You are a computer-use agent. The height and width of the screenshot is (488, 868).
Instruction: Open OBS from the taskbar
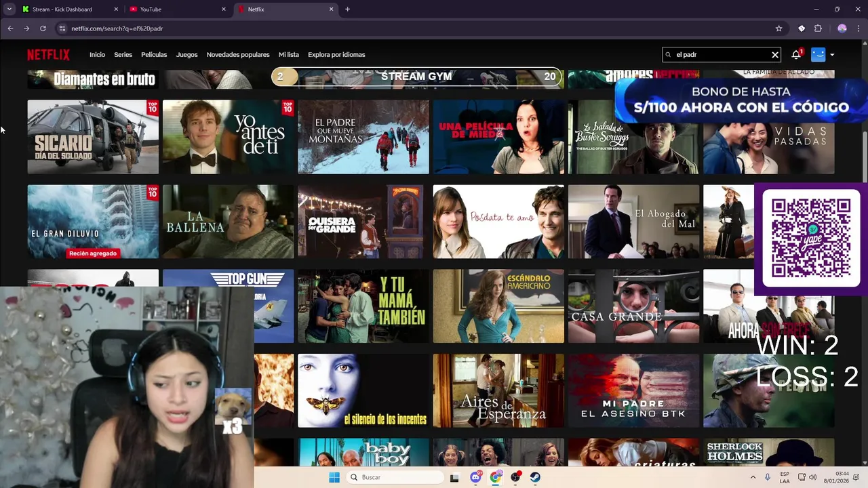(515, 477)
